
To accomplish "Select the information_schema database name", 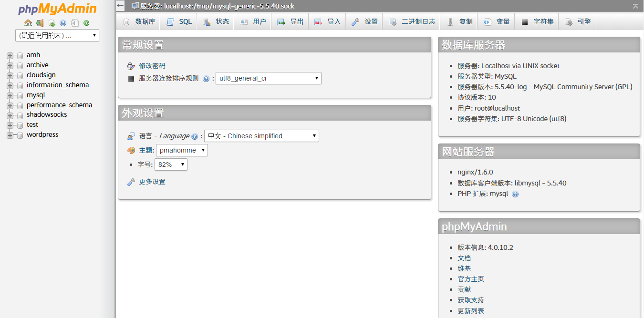I will 58,85.
